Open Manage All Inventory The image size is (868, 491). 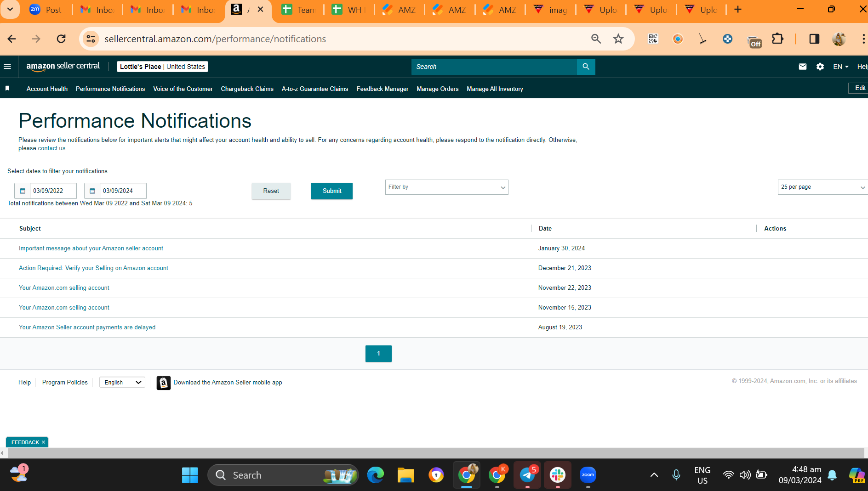tap(495, 89)
